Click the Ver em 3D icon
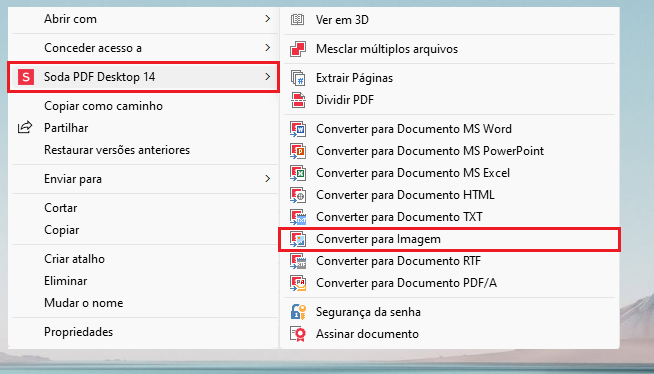The width and height of the screenshot is (654, 374). tap(297, 20)
